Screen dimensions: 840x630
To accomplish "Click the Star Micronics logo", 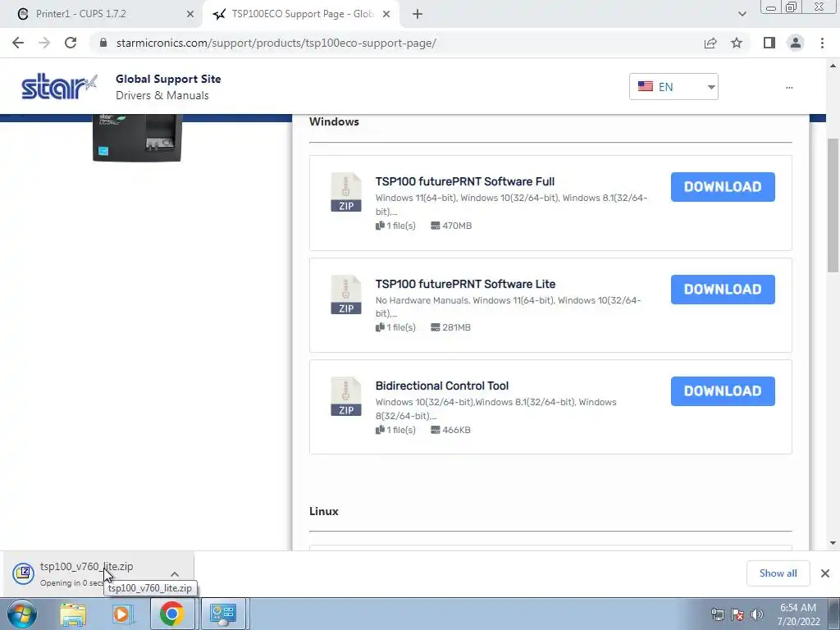I will (x=59, y=86).
